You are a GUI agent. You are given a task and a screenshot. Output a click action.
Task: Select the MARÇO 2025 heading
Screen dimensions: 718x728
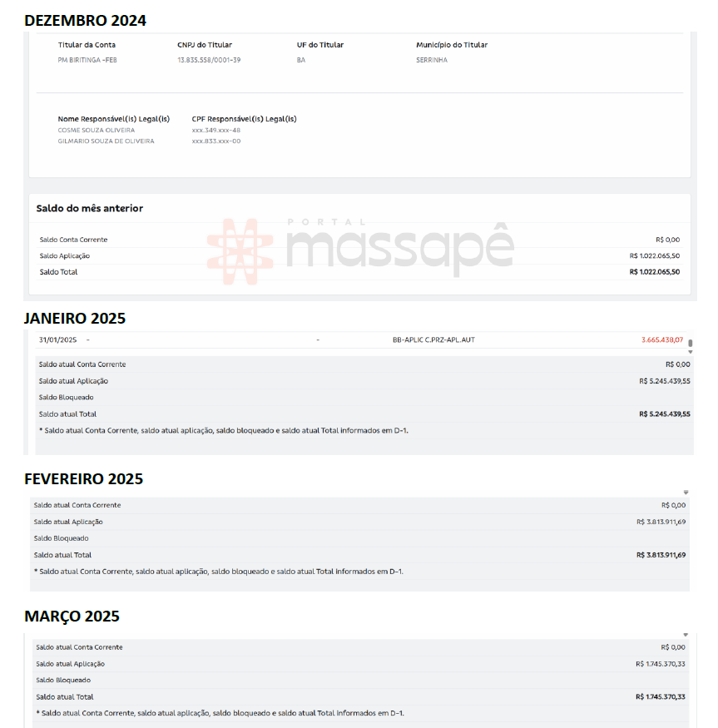72,617
